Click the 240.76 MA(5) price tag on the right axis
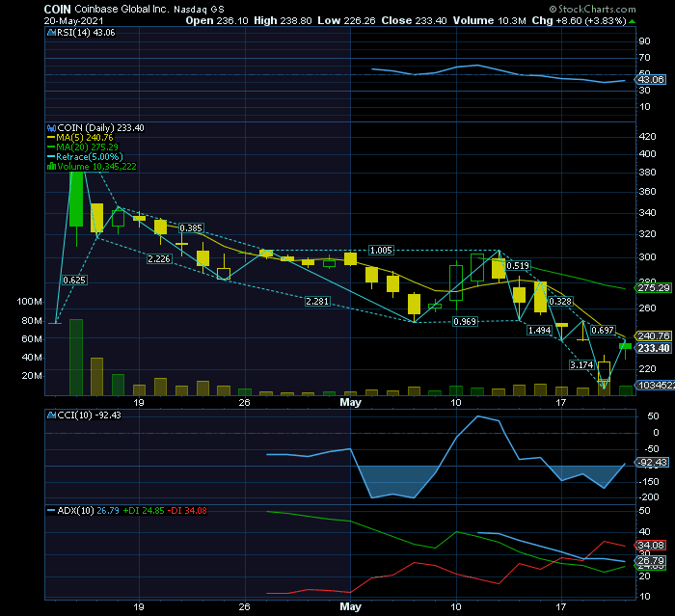 (x=654, y=335)
